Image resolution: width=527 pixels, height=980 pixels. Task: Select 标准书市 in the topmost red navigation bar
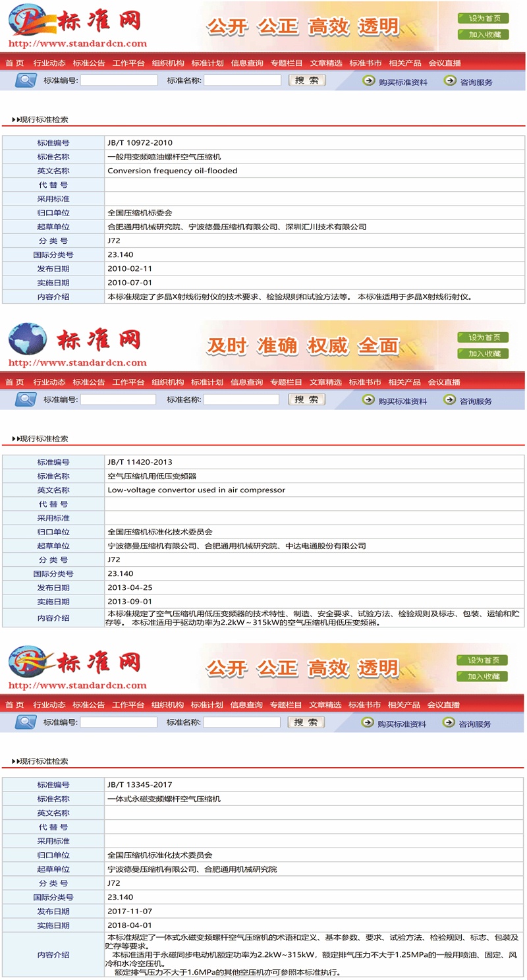(366, 63)
